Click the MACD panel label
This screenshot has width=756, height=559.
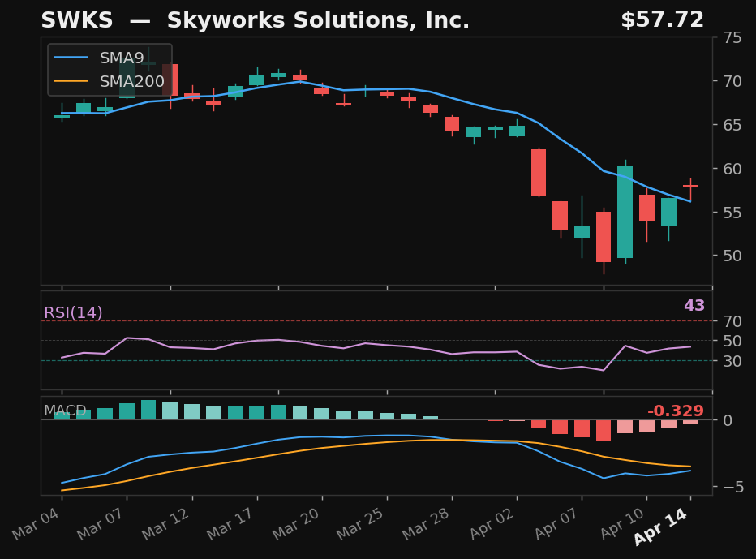[x=65, y=411]
